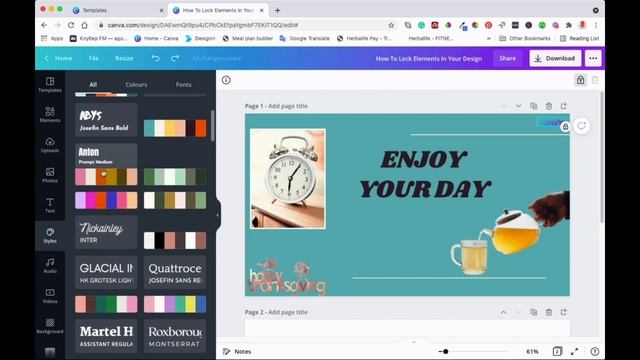This screenshot has height=360, width=640.
Task: Click Page 2 title field
Action: (x=288, y=312)
